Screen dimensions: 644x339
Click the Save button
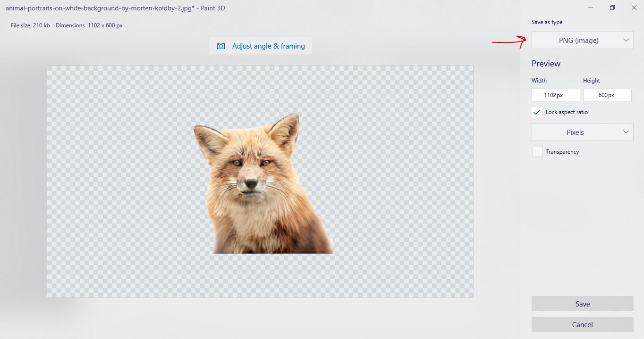(x=582, y=304)
